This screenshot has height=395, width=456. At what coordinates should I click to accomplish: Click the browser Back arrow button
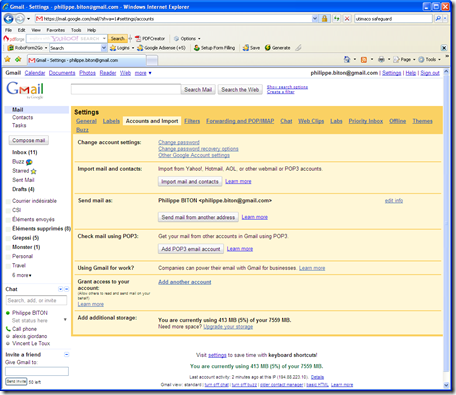point(9,19)
